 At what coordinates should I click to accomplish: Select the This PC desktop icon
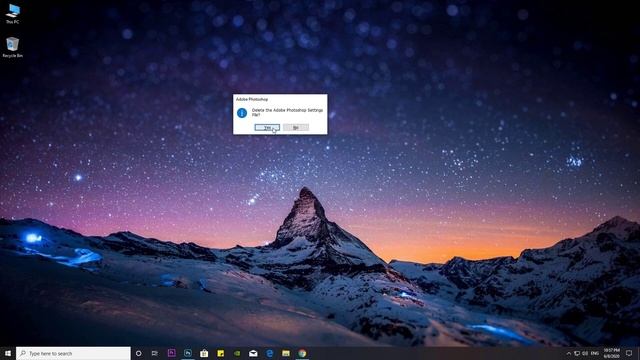(x=13, y=14)
